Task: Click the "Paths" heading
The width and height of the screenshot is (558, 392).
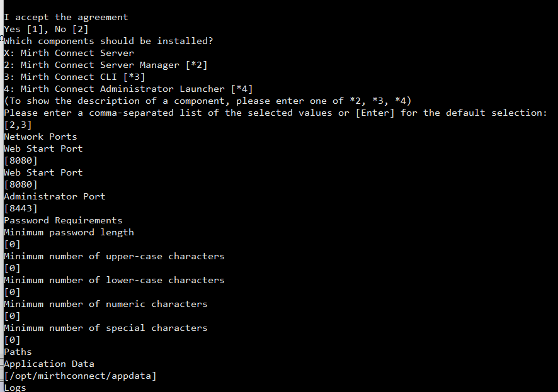Action: [18, 352]
